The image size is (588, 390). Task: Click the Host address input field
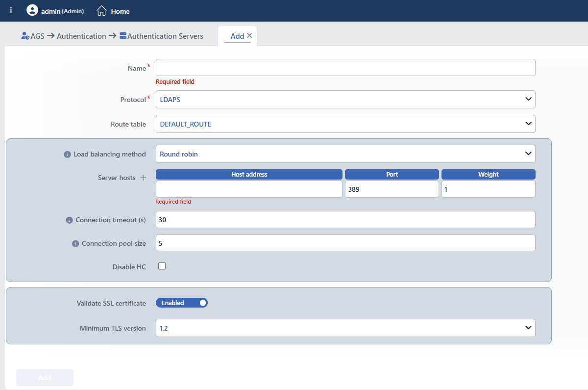(249, 189)
